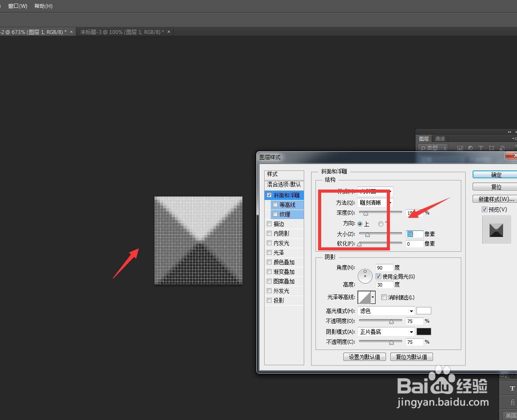This screenshot has width=517, height=420.
Task: Click 复位为默认值 button
Action: coord(412,357)
